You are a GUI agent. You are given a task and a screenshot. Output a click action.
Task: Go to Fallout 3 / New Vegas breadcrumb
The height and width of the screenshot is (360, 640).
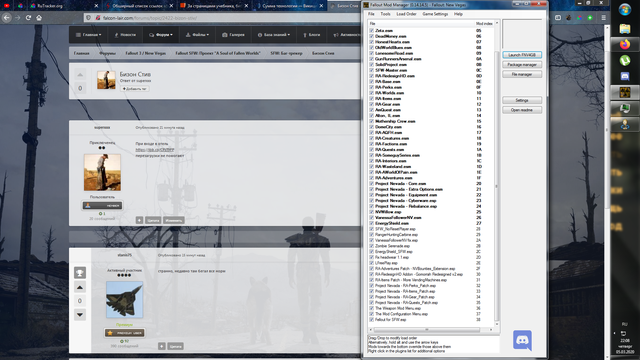pos(145,53)
